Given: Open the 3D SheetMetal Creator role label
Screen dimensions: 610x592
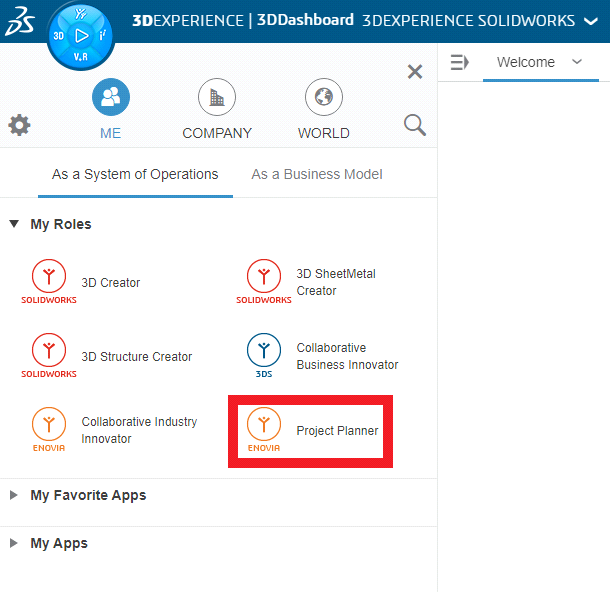Looking at the screenshot, I should tap(336, 282).
